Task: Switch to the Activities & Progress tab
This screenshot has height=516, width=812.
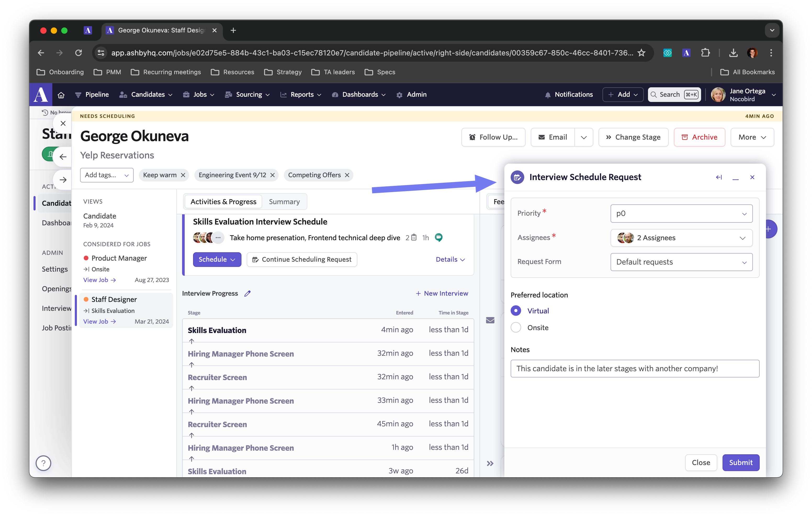Action: 224,201
